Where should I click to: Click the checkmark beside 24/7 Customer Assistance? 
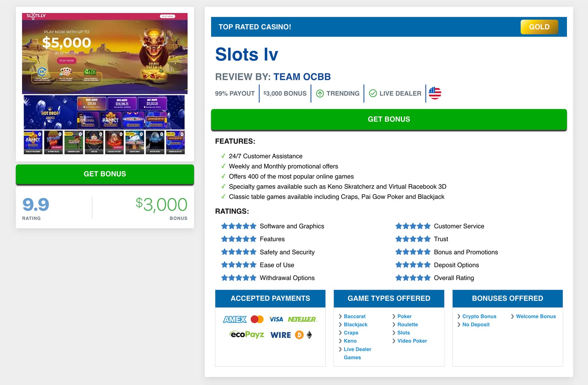click(223, 156)
